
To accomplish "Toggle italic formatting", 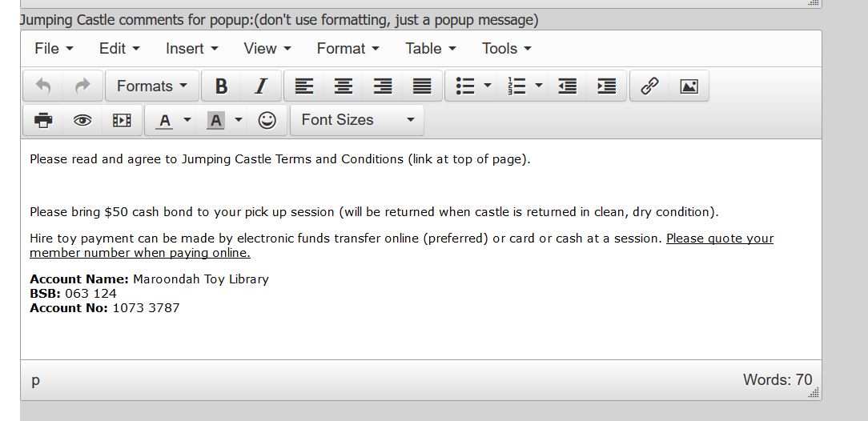I will coord(260,86).
